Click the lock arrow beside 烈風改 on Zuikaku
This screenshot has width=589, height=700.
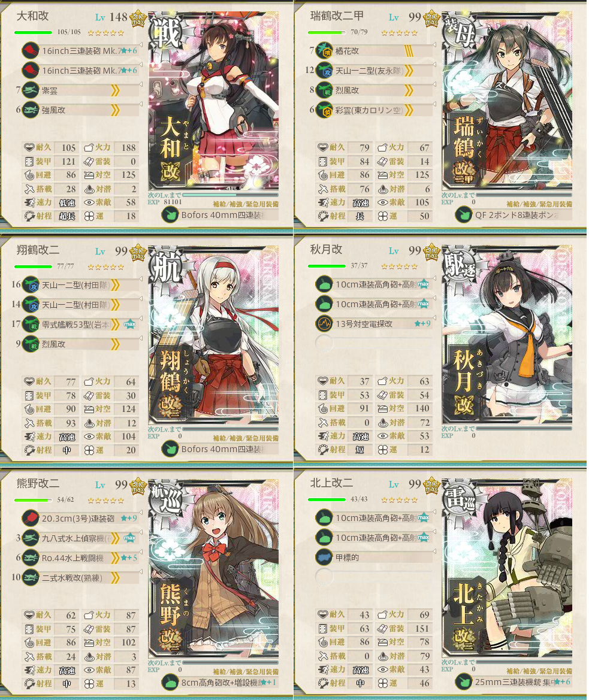[434, 84]
